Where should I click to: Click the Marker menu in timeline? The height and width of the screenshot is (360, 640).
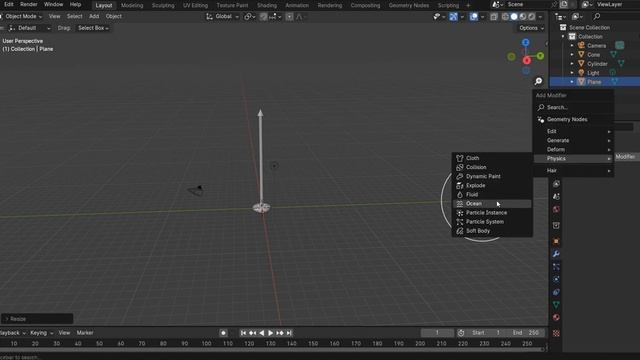[x=85, y=333]
